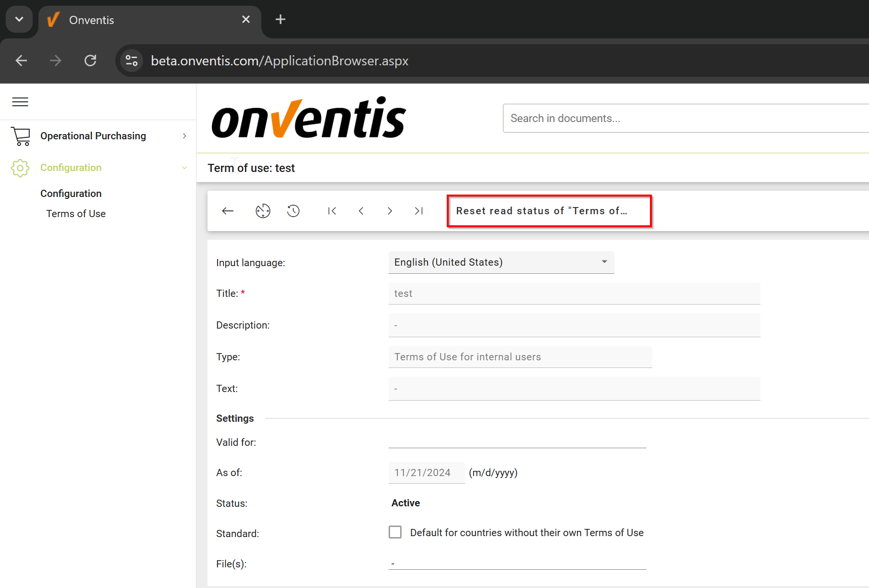Enable Default for countries checkbox

tap(395, 532)
